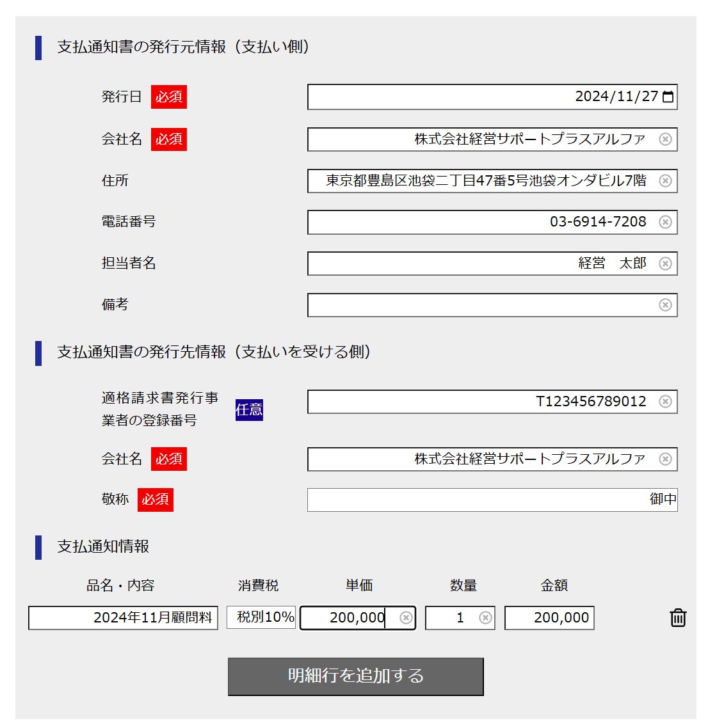This screenshot has width=724, height=728.
Task: Clear the 住所 address field
Action: (x=666, y=181)
